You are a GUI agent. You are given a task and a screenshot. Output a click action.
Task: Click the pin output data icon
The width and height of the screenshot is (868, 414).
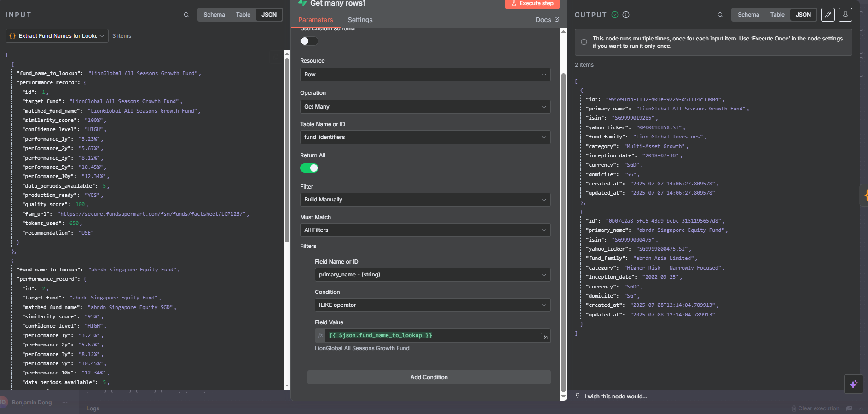point(845,15)
